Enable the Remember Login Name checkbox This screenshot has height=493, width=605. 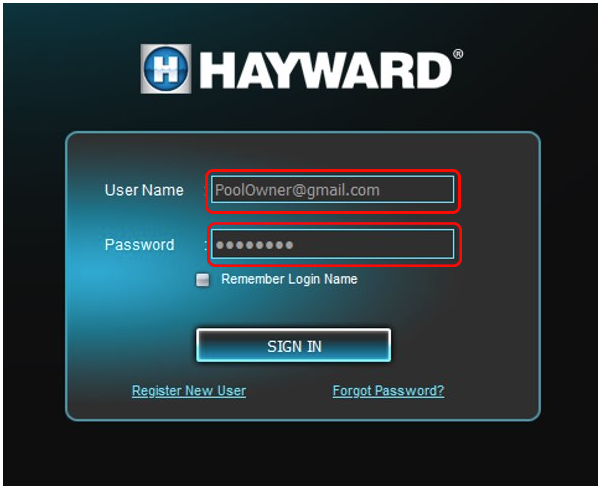[x=203, y=281]
